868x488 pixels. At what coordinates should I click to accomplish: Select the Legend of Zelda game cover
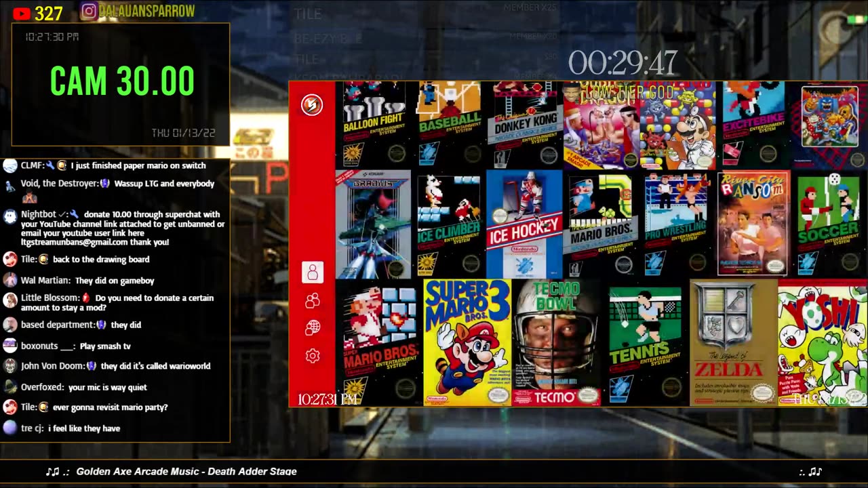[734, 343]
